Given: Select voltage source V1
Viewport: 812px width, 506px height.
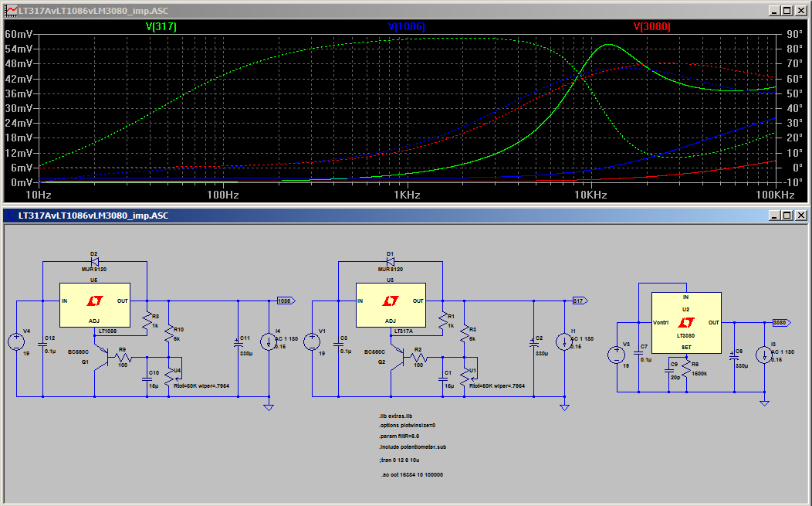Looking at the screenshot, I should [x=313, y=341].
